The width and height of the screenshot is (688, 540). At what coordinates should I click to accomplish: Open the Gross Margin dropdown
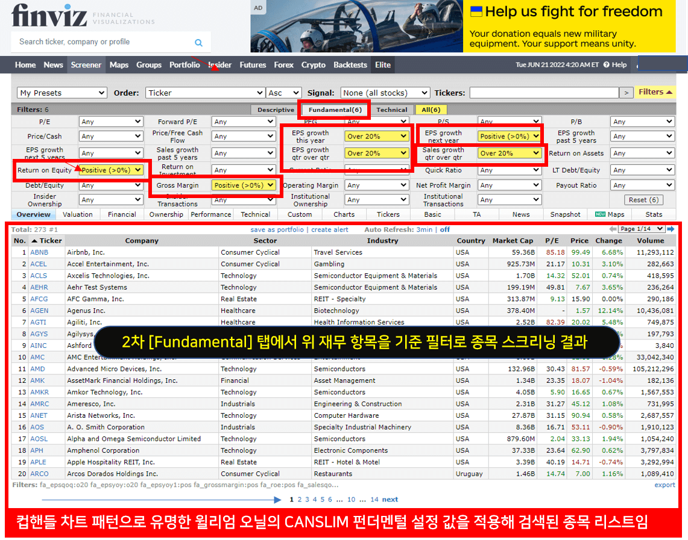tap(244, 186)
